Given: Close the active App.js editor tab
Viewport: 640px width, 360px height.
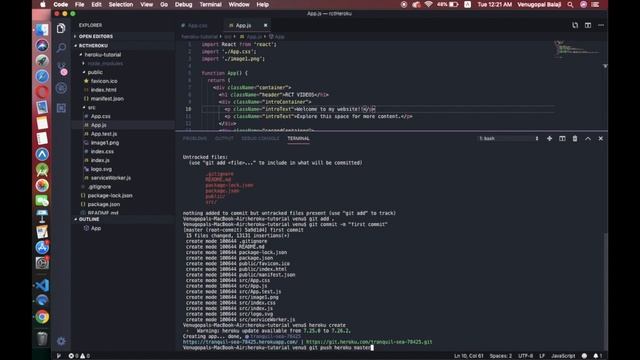Looking at the screenshot, I should coord(265,25).
